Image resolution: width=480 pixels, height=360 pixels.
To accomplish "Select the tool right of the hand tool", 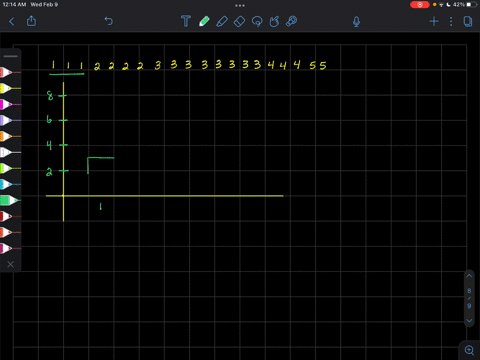I will [x=291, y=21].
